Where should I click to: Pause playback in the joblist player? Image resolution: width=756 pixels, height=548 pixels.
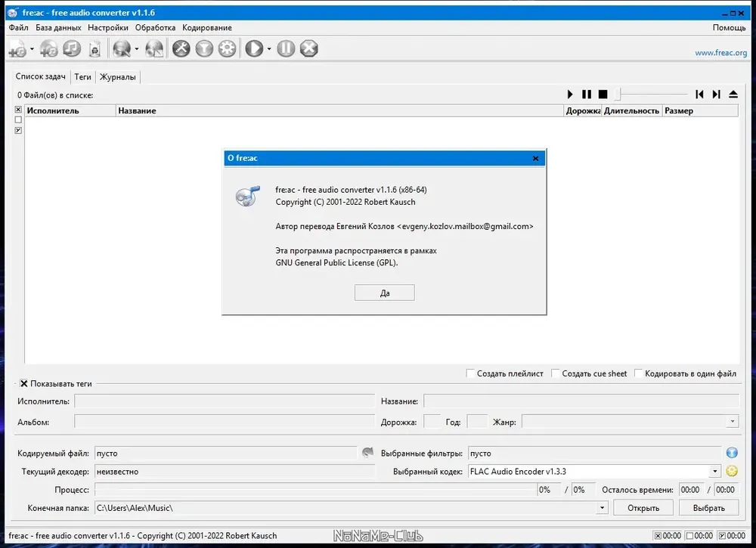point(587,94)
